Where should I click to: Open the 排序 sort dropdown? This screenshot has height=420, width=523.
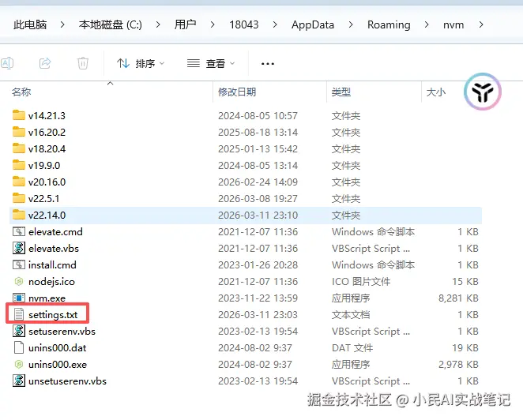pyautogui.click(x=141, y=63)
